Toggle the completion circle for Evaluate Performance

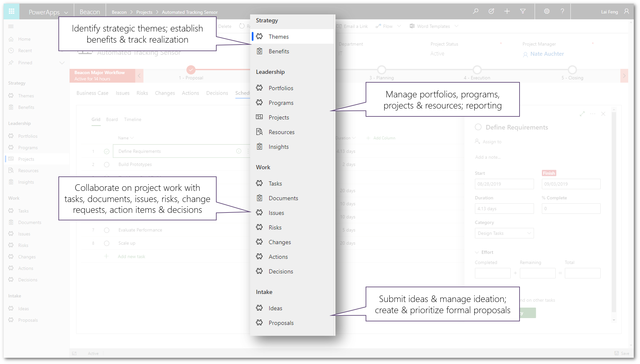tap(107, 230)
